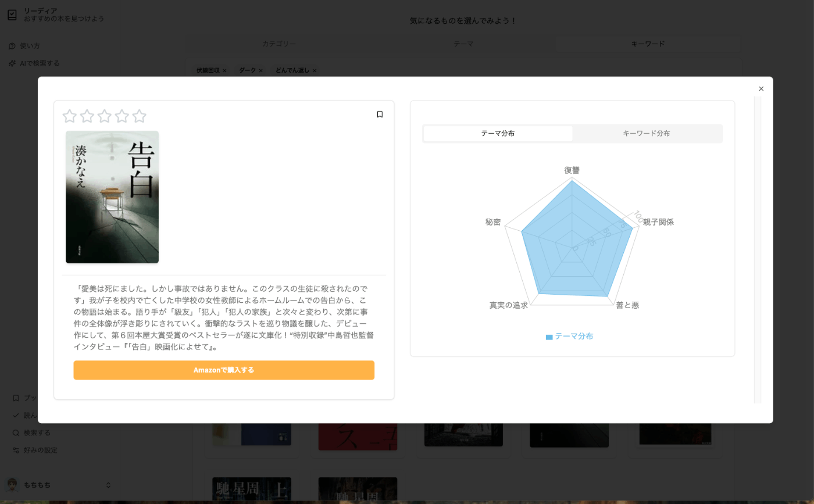Open the checkmark 読ん… sidebar item
Image resolution: width=814 pixels, height=504 pixels.
pyautogui.click(x=25, y=416)
